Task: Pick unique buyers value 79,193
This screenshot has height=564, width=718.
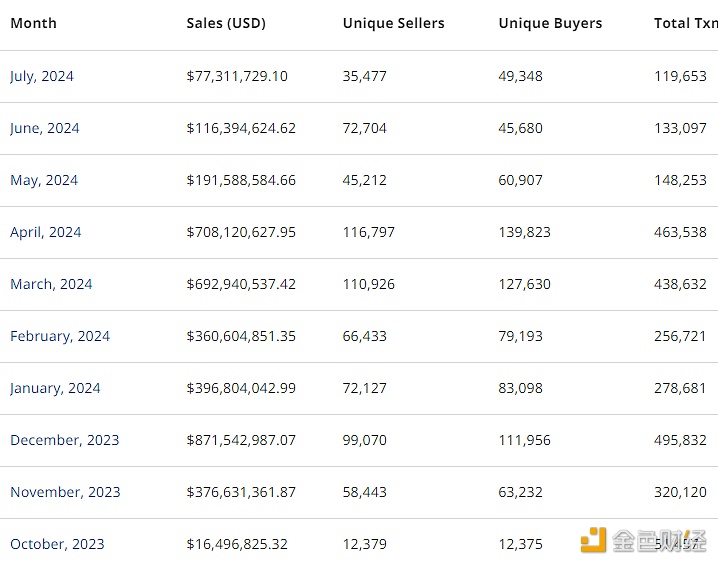Action: point(521,336)
